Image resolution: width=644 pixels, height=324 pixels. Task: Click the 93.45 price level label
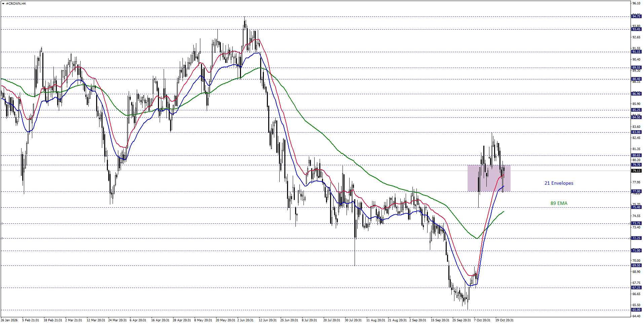[x=636, y=29]
